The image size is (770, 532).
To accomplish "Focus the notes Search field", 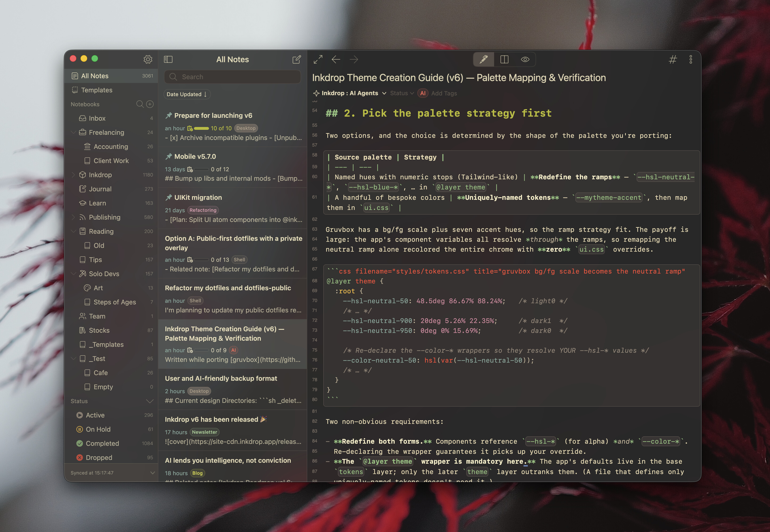I will coord(233,77).
